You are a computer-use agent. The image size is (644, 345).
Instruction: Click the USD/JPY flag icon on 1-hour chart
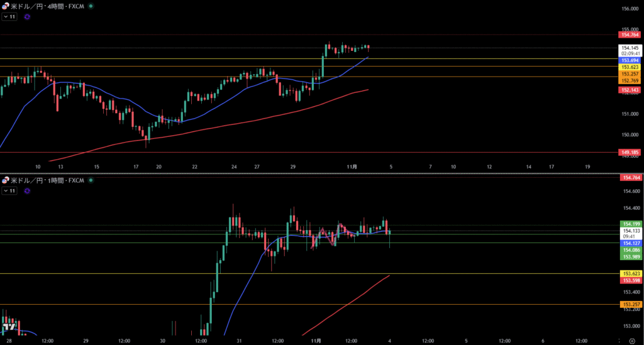pos(6,180)
